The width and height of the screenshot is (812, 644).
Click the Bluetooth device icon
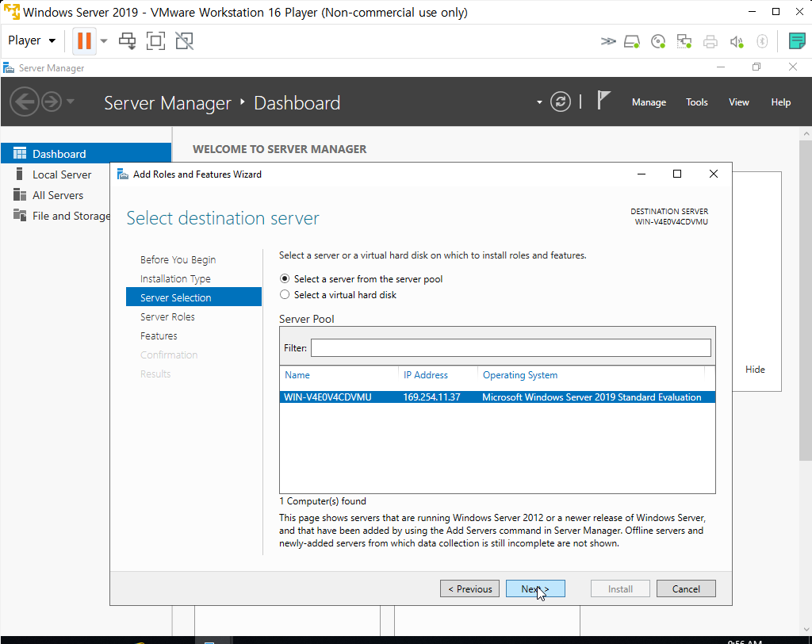tap(762, 41)
